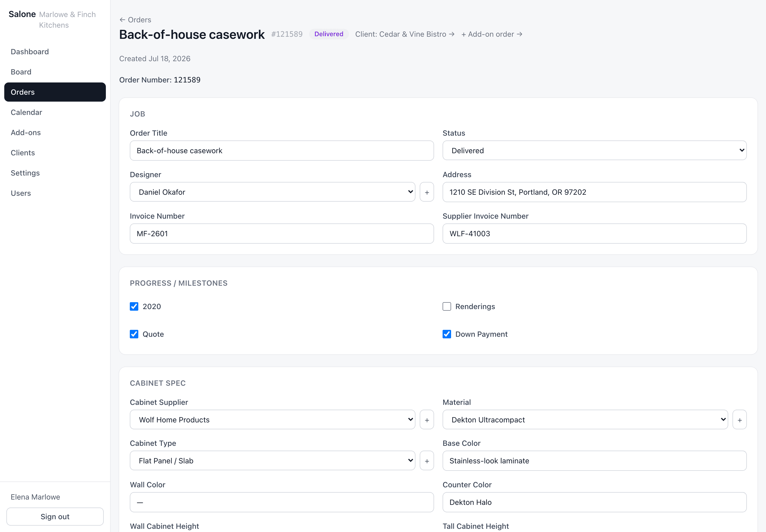The height and width of the screenshot is (532, 766).
Task: Add a new material with plus button
Action: pos(739,420)
